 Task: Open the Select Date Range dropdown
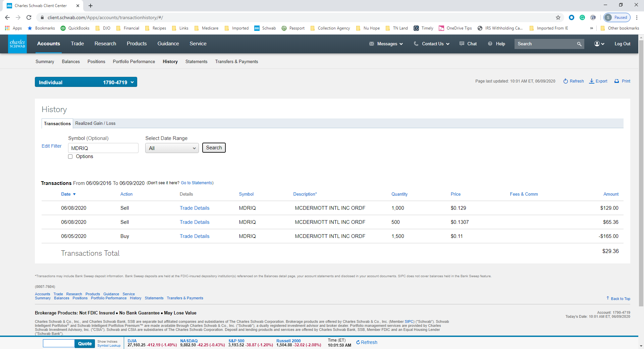coord(172,148)
